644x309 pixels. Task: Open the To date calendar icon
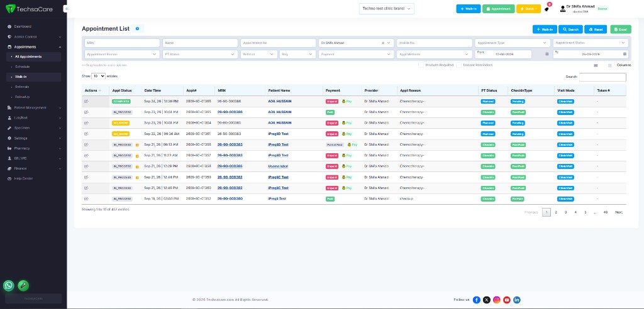tap(625, 54)
